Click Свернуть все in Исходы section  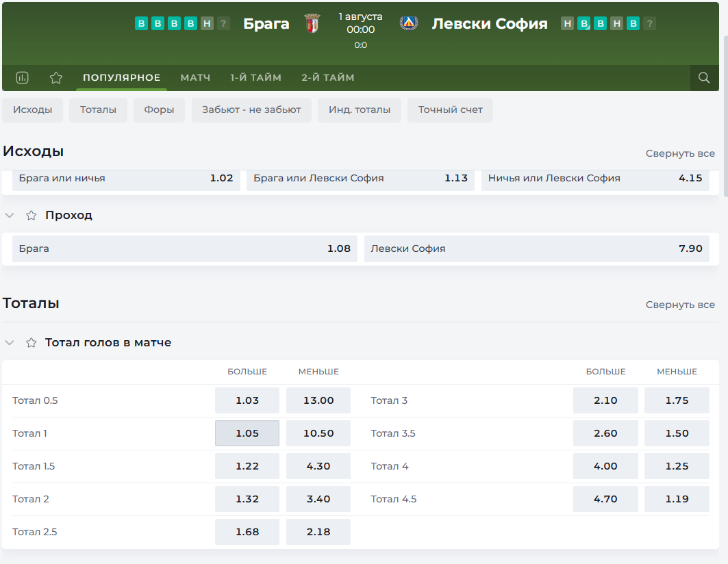pyautogui.click(x=680, y=153)
